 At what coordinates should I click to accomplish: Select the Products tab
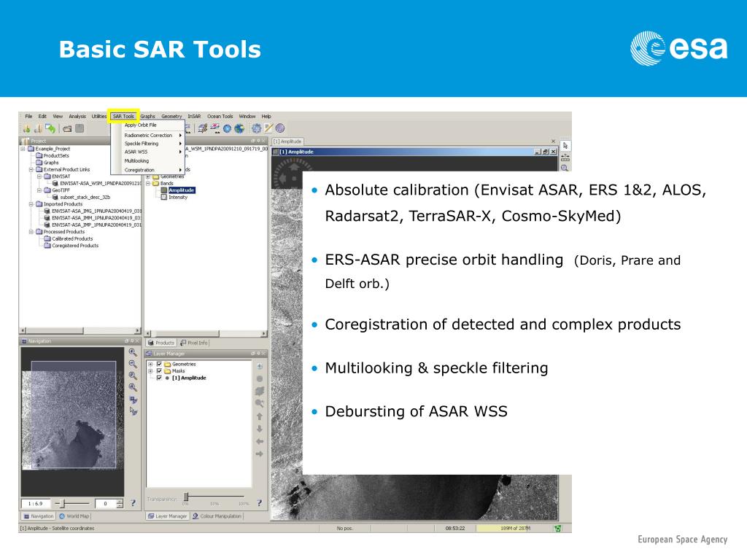161,343
